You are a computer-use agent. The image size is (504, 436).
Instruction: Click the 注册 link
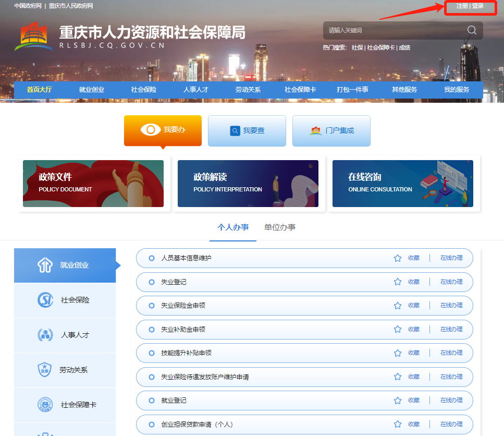coord(462,6)
